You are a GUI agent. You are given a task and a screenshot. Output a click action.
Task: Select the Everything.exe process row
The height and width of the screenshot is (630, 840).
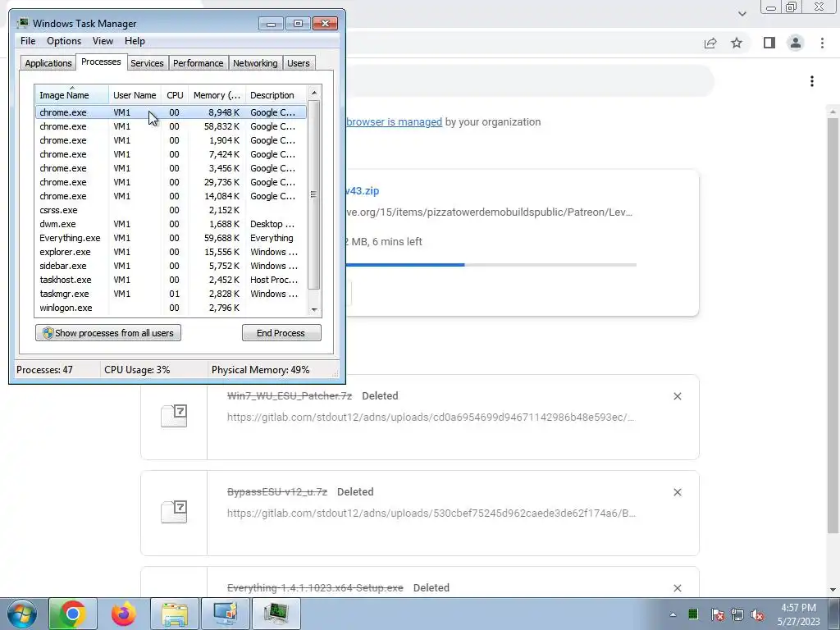pyautogui.click(x=171, y=238)
